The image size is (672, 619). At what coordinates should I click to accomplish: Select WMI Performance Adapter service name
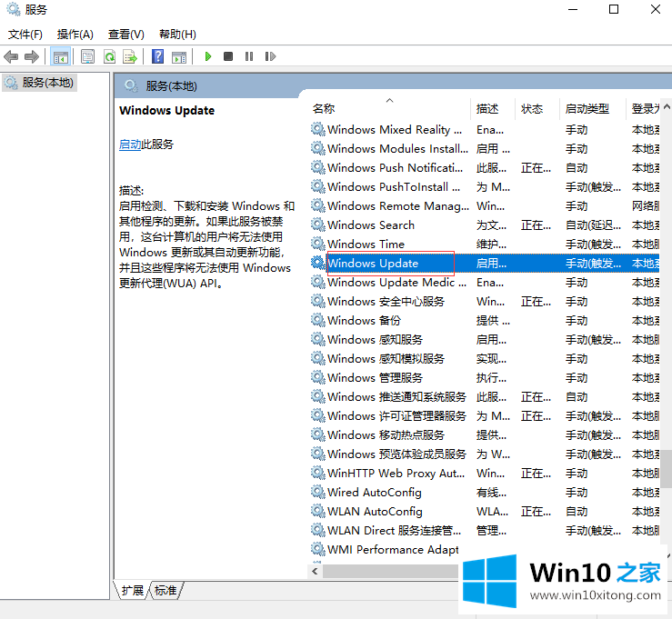point(393,550)
